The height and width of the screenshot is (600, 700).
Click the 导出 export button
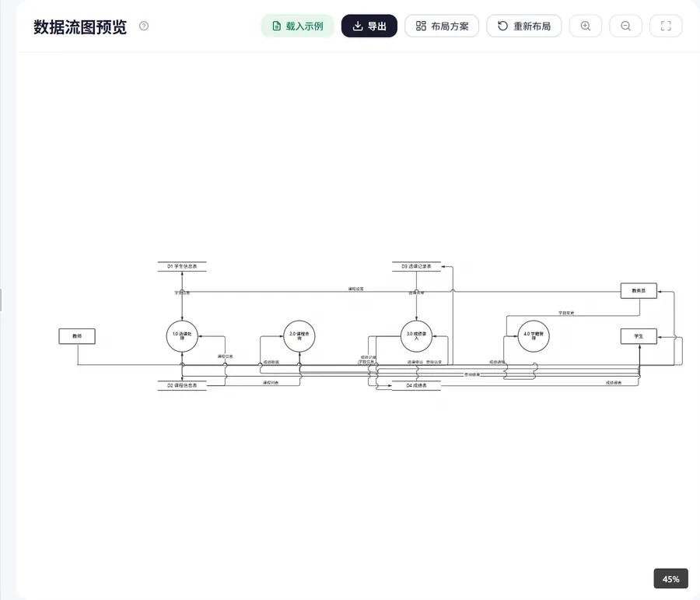point(369,26)
